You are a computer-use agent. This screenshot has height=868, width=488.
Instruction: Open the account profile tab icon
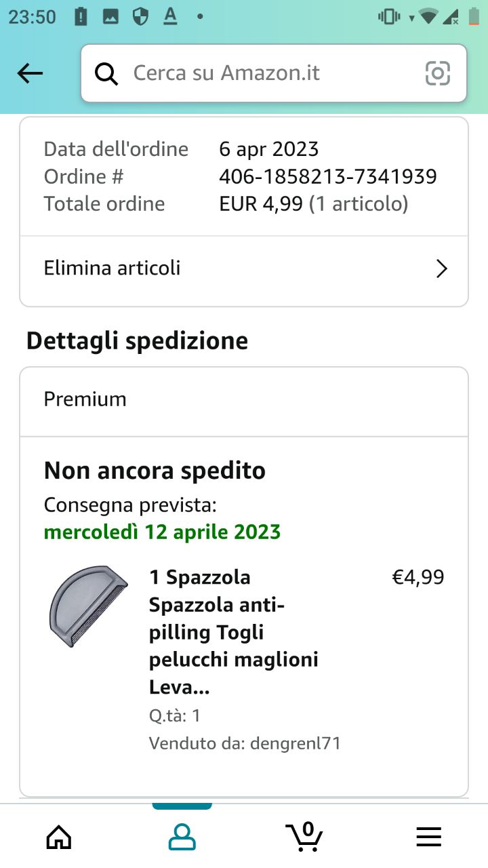pos(182,837)
